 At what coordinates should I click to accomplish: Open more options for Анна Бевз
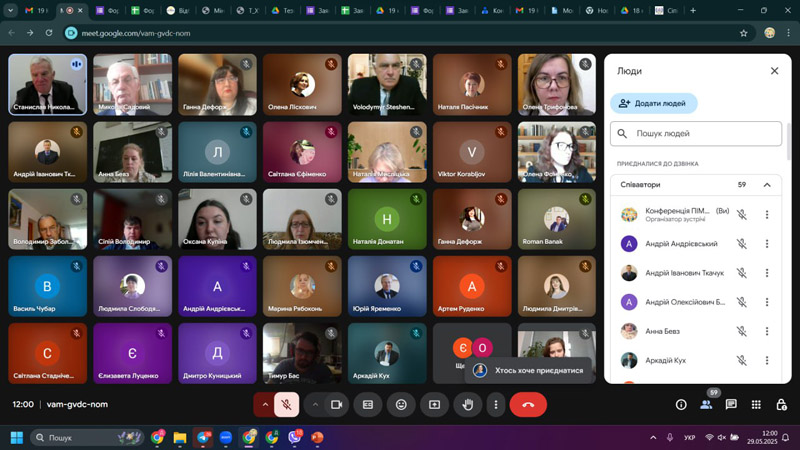point(767,331)
